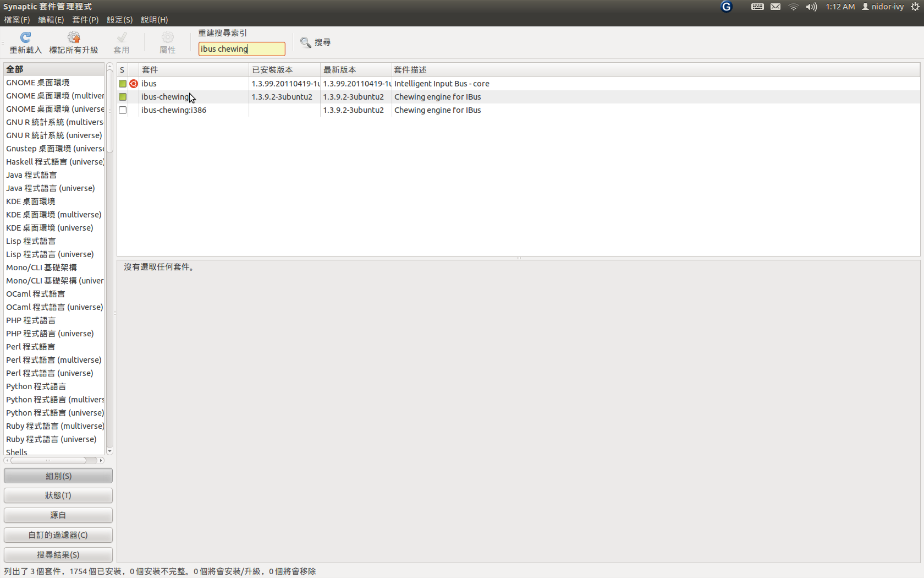Click the clock showing 1:12 AM
This screenshot has height=578, width=924.
click(840, 7)
